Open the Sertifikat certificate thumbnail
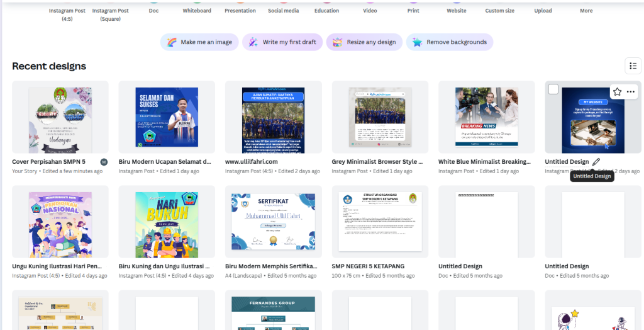This screenshot has height=330, width=644. pos(273,222)
